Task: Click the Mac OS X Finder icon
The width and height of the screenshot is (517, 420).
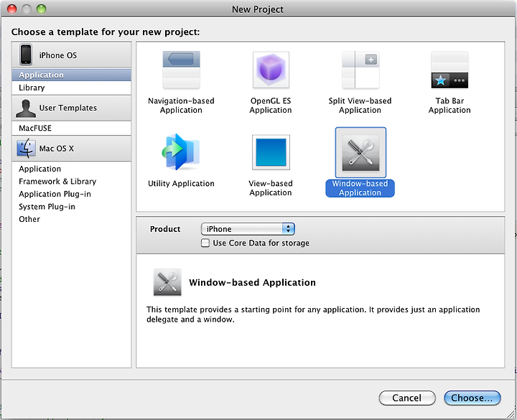Action: click(x=26, y=149)
